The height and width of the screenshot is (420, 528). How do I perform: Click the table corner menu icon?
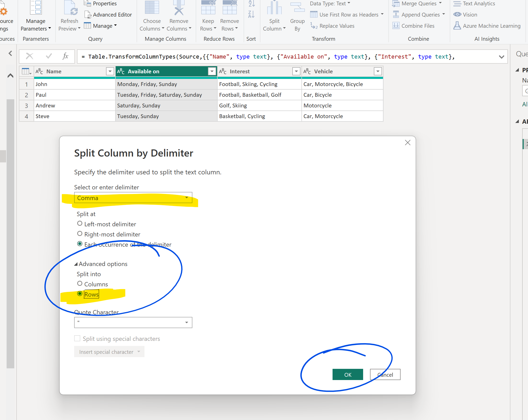(27, 72)
